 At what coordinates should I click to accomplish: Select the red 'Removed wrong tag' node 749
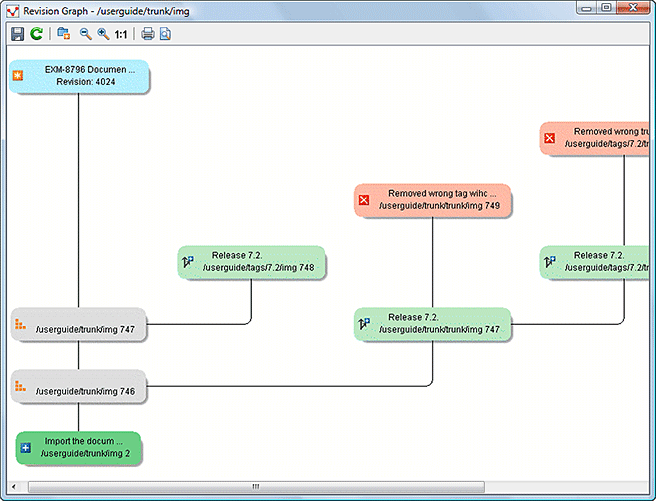[x=432, y=200]
